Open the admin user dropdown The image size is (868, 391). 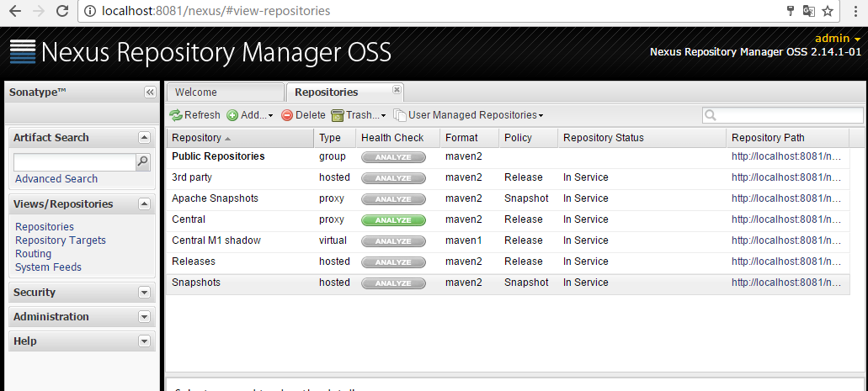(838, 38)
